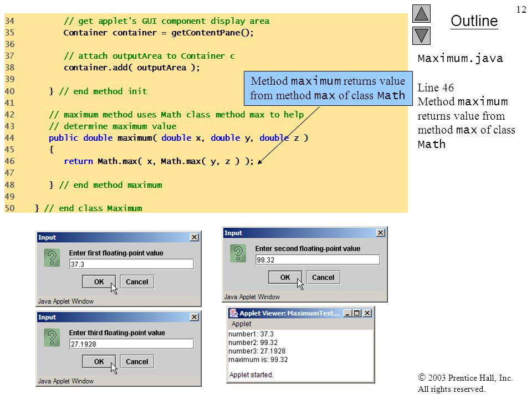
Task: Maximize the Applet Viewer window
Action: pos(356,313)
